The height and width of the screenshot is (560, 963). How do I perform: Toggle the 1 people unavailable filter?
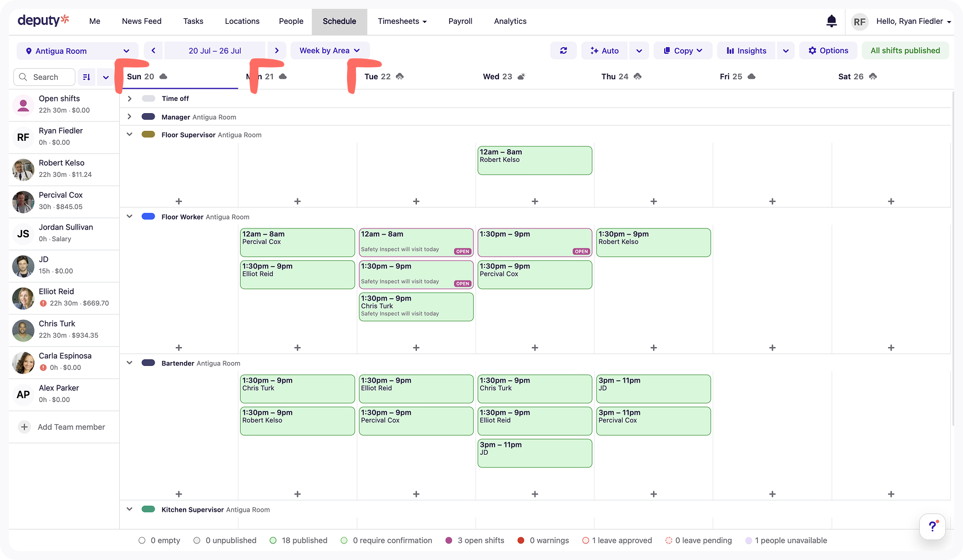(786, 541)
